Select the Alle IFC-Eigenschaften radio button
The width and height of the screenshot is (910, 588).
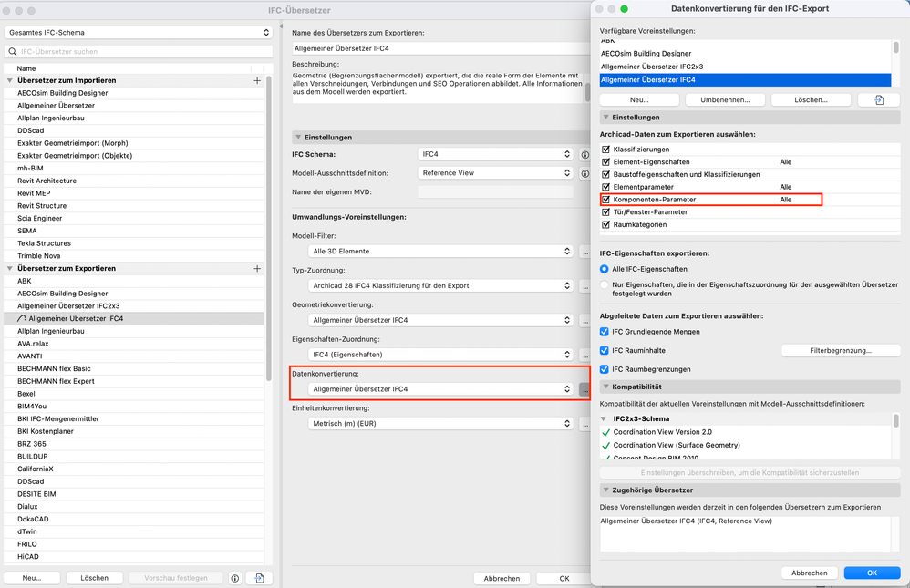coord(605,269)
